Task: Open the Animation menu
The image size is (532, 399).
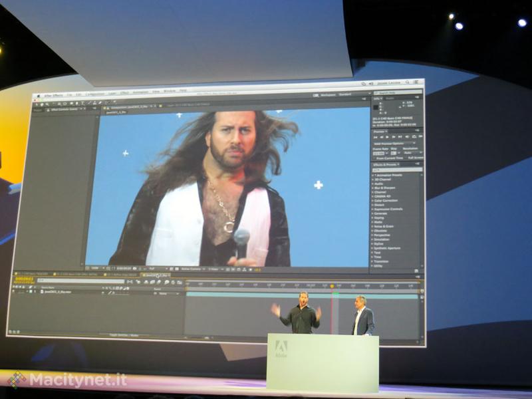Action: (x=140, y=92)
